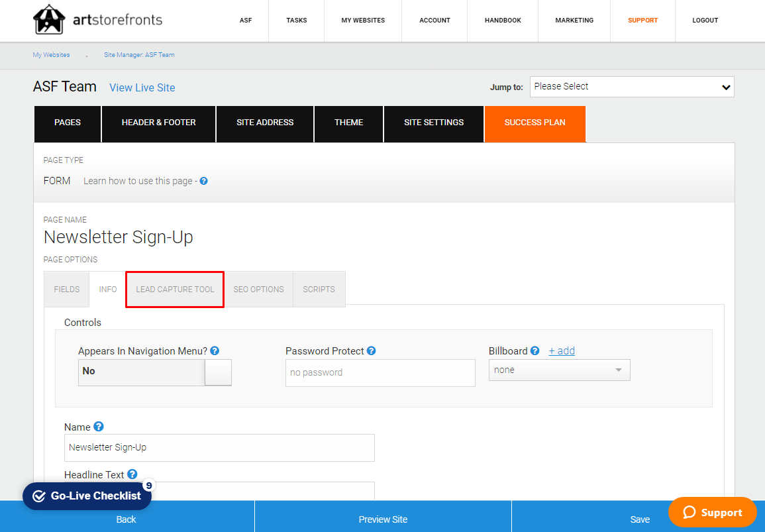Focus the Headline Text input field
765x532 pixels.
(x=219, y=490)
